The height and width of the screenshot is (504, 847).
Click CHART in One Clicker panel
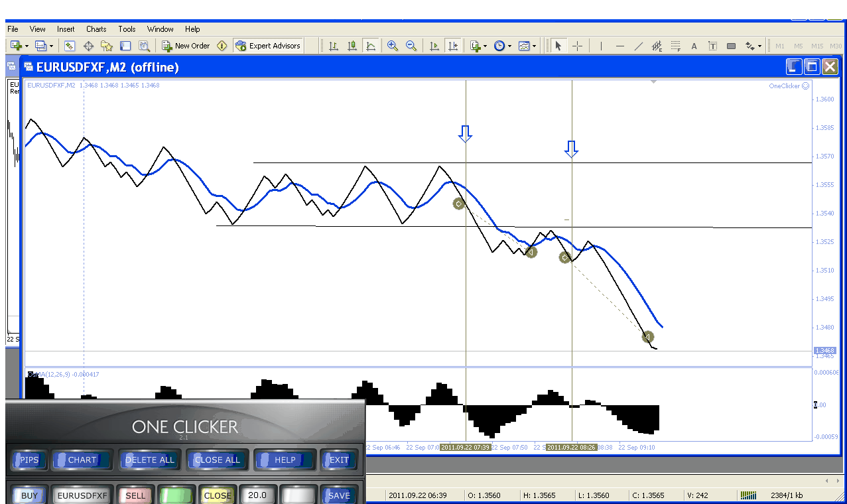click(82, 460)
